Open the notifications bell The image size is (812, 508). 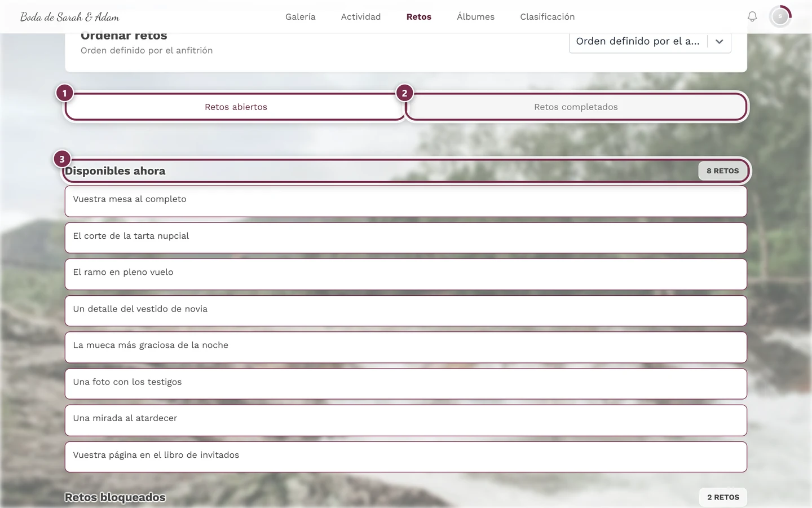[752, 17]
